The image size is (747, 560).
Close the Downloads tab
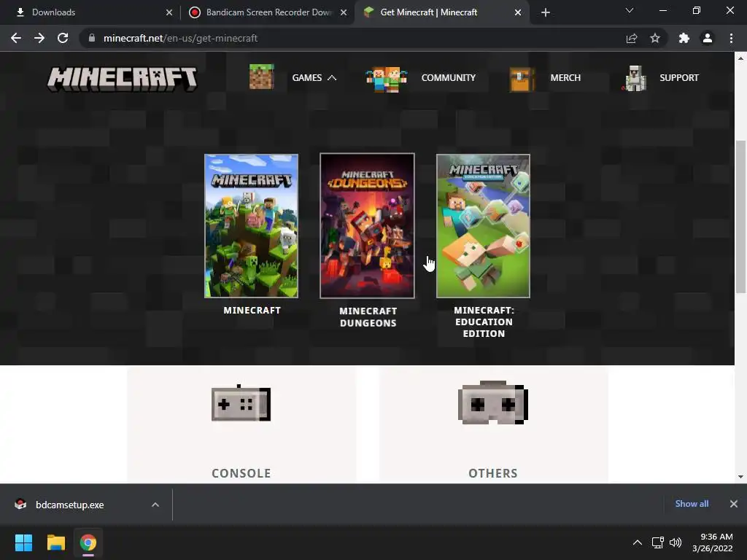click(x=169, y=12)
